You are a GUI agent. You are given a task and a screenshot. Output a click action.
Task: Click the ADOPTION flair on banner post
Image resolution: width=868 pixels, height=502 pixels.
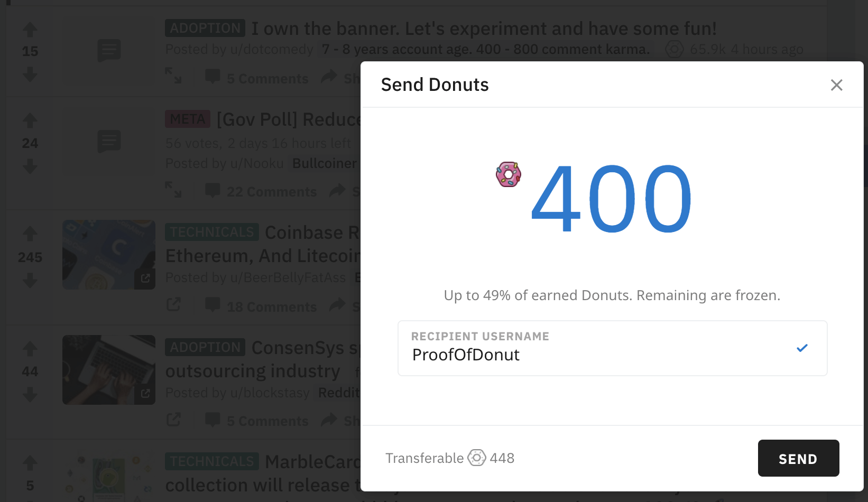click(x=205, y=28)
